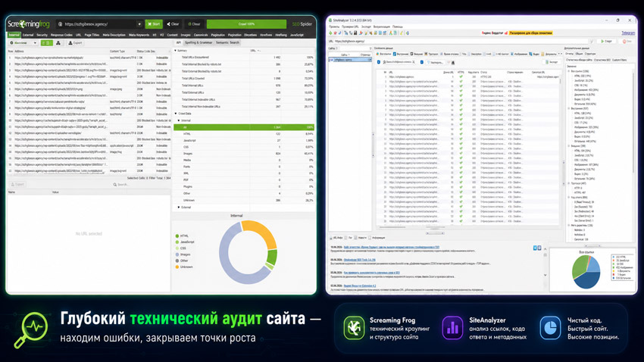Open the Новости tab at bottom of SiteAnalyzer
Screen dimensions: 644x362
tap(361, 238)
